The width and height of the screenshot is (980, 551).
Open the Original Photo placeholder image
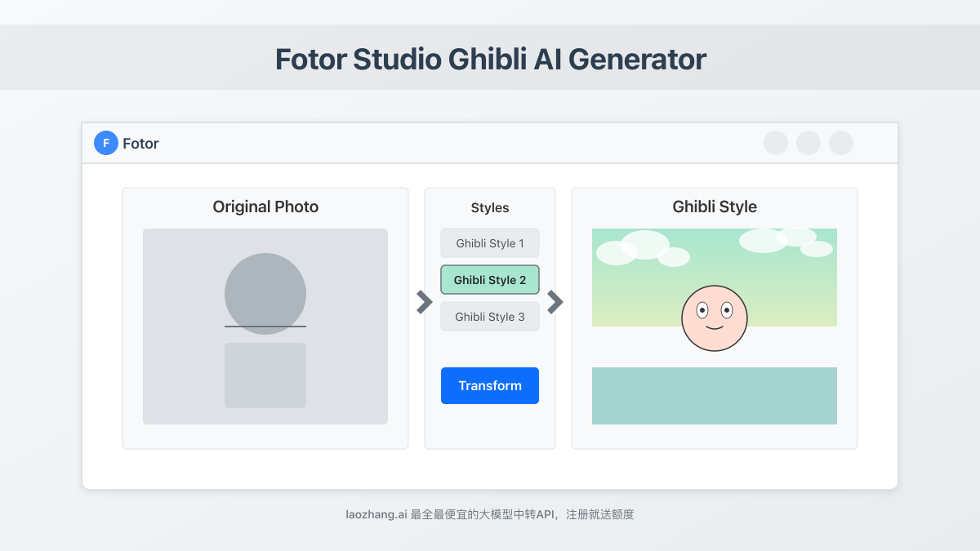pos(265,327)
